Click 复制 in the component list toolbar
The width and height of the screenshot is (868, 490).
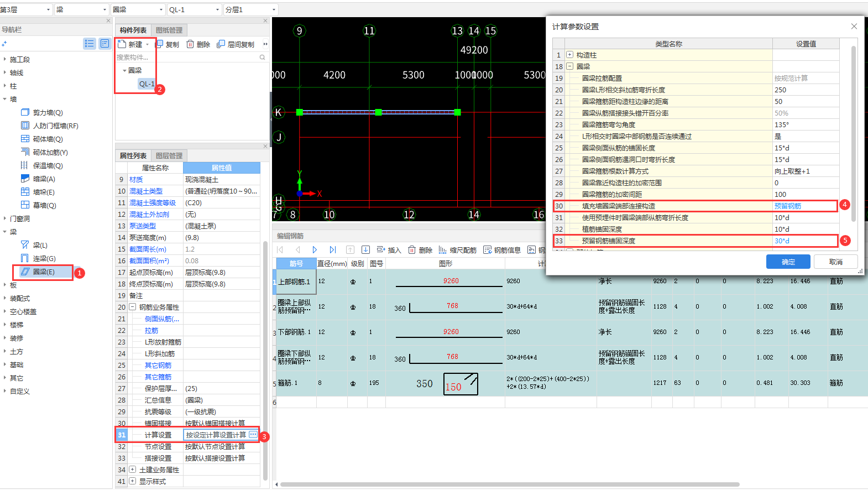click(168, 44)
